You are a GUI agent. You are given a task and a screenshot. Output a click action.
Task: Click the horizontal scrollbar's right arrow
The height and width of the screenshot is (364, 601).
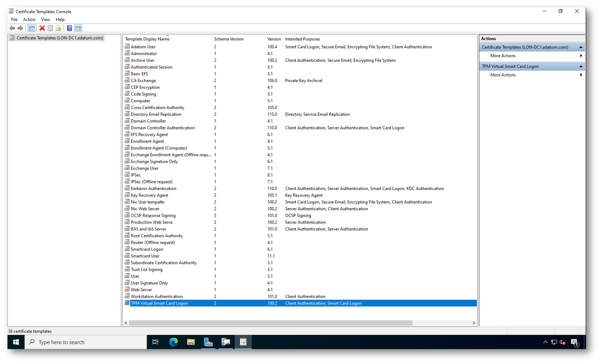coord(474,323)
